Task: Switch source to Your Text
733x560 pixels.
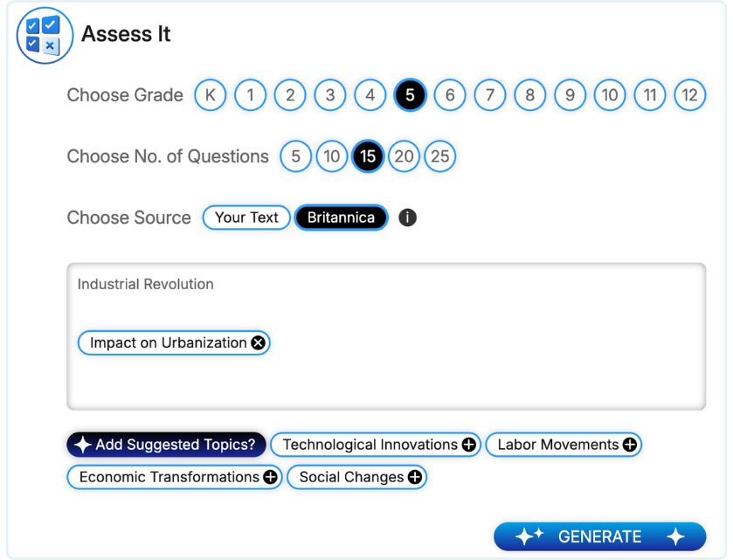Action: tap(246, 218)
